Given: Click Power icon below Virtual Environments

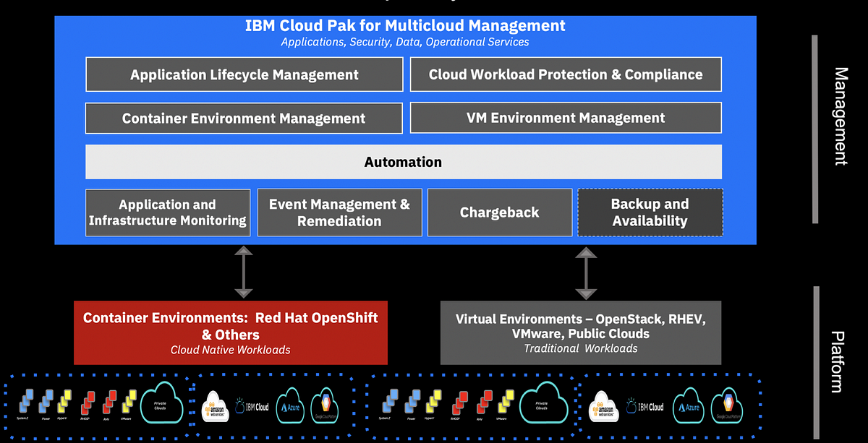Looking at the screenshot, I should [412, 401].
